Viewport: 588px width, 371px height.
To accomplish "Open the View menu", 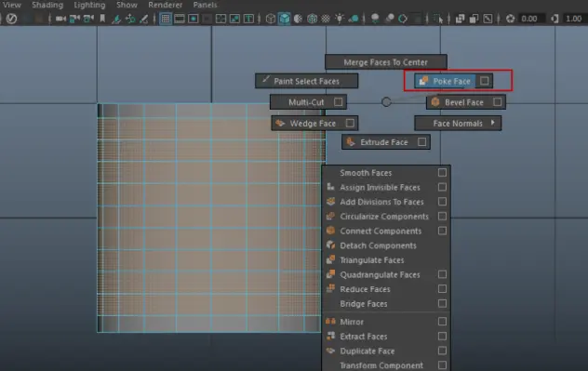I will coord(11,5).
